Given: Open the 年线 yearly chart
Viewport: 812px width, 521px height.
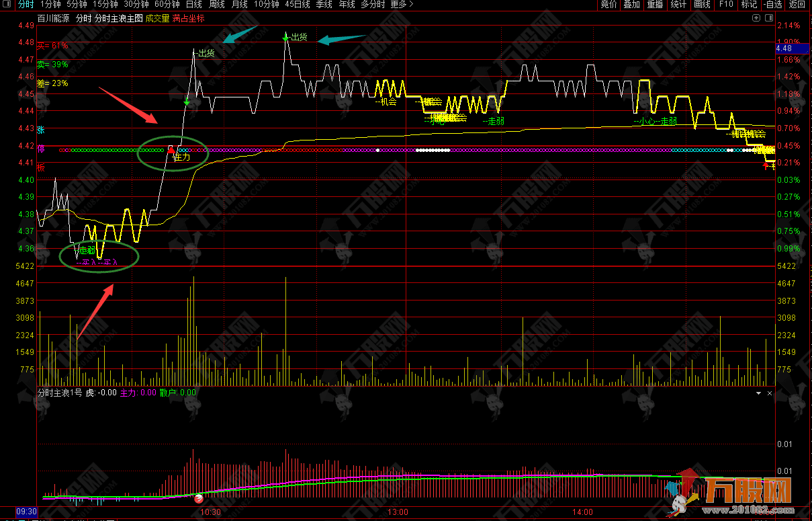Looking at the screenshot, I should coord(347,5).
